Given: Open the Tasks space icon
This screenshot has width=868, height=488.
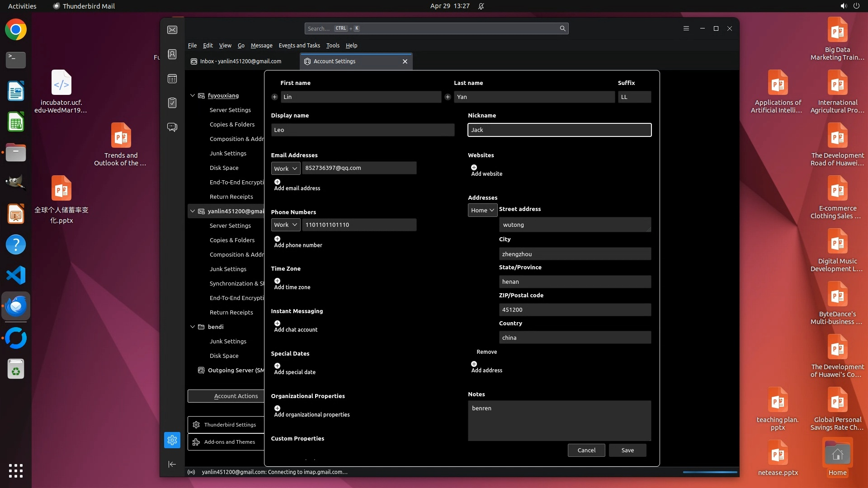Looking at the screenshot, I should [x=172, y=103].
